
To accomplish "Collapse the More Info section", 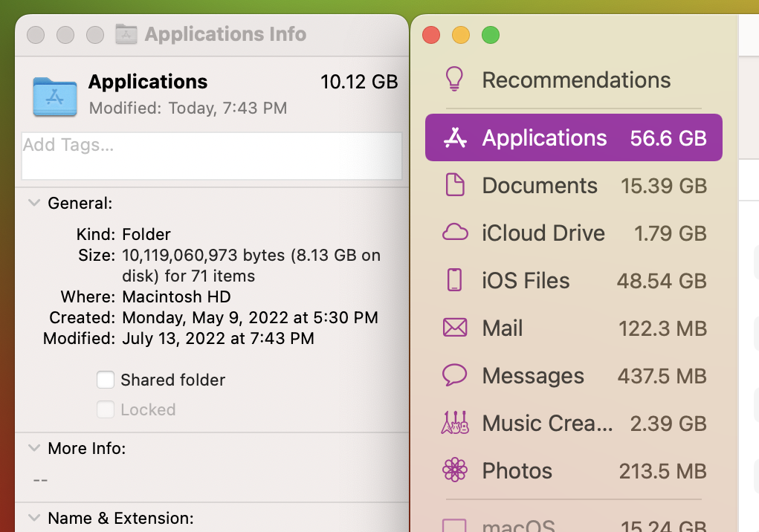I will 34,448.
